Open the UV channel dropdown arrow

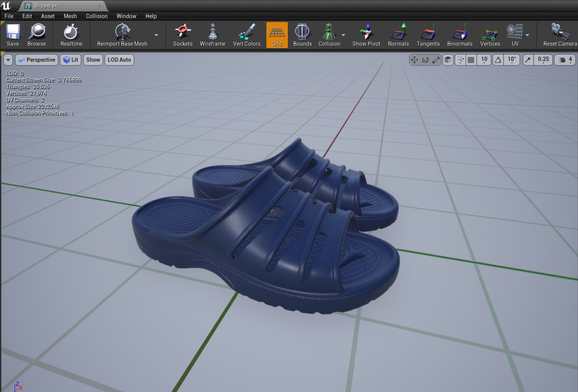tap(527, 35)
